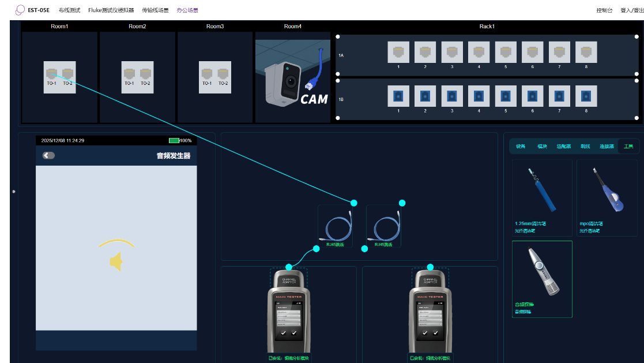The image size is (644, 363).
Task: Select the TO-1 port in Room2
Action: point(129,74)
